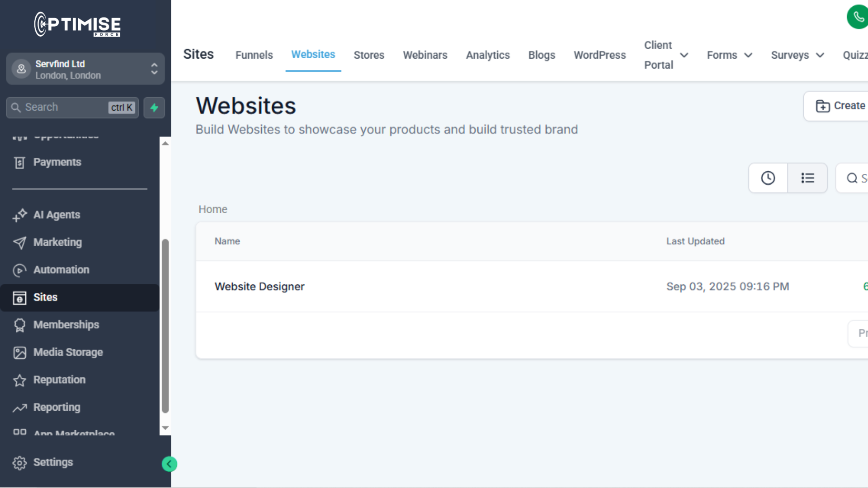
Task: Expand the Forms dropdown chevron
Action: pyautogui.click(x=748, y=55)
